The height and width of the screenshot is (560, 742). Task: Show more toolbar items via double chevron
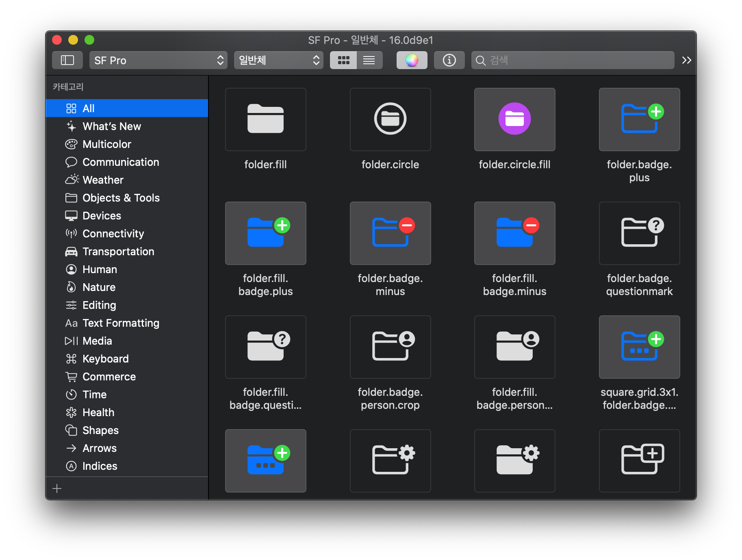686,60
